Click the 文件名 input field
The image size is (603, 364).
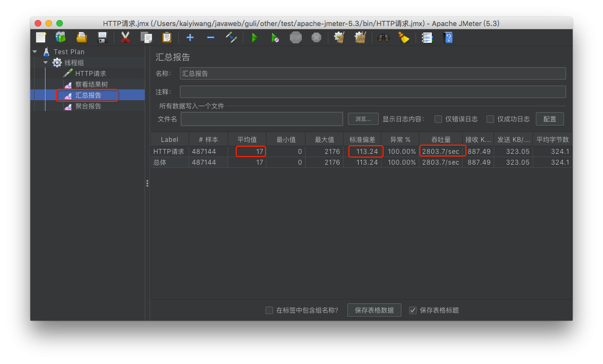pyautogui.click(x=262, y=119)
